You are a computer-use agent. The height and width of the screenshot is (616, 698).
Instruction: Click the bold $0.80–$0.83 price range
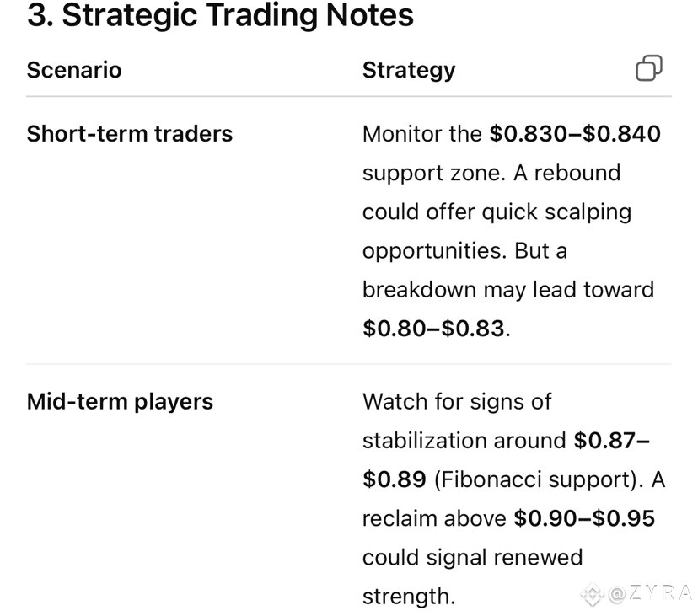tap(433, 329)
